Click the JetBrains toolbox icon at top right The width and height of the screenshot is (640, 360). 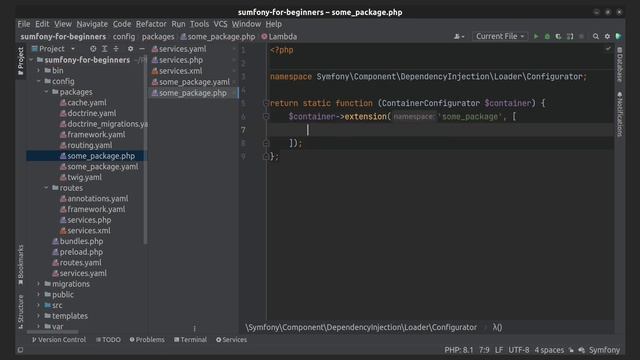click(x=619, y=36)
